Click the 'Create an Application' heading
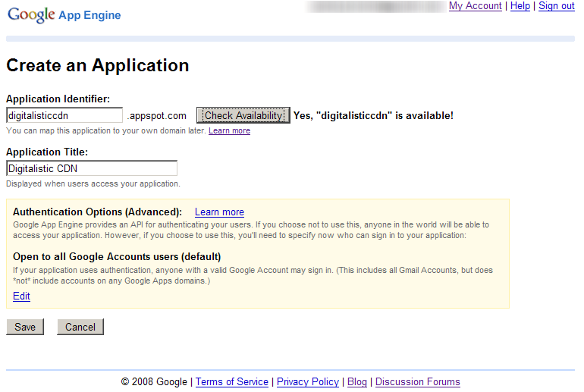The image size is (584, 392). point(98,65)
